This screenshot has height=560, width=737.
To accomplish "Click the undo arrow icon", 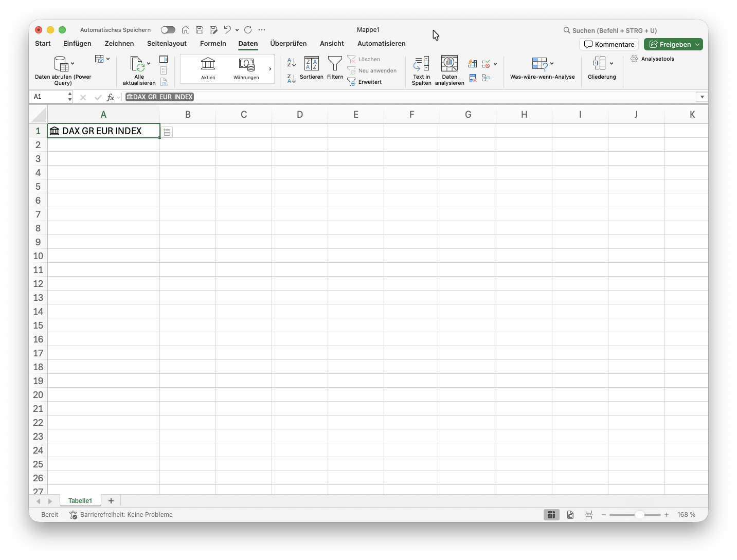I will 227,30.
